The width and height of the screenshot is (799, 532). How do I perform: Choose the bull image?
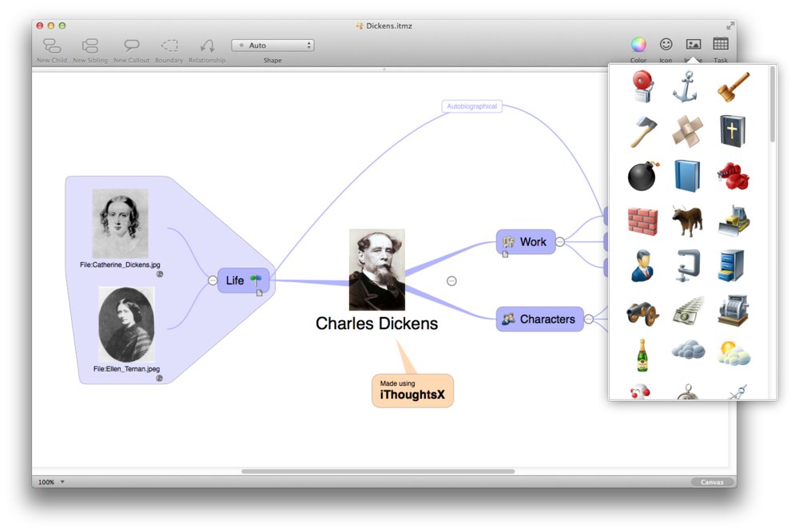[x=687, y=220]
